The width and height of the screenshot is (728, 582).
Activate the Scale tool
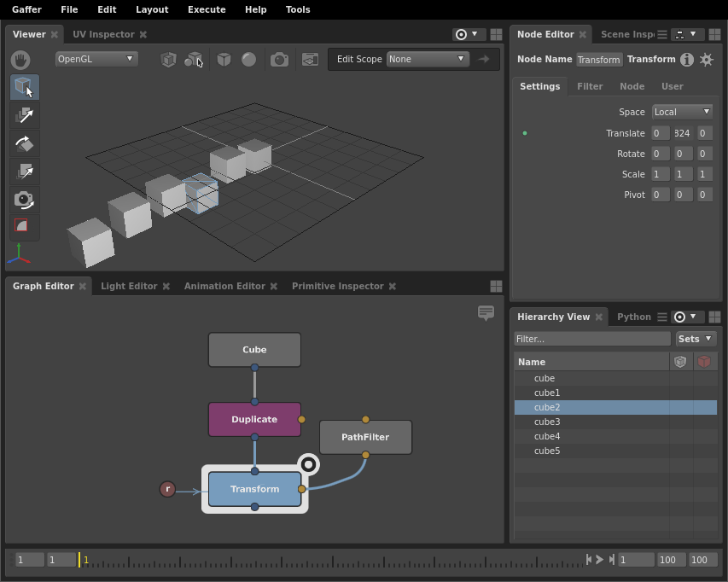[25, 172]
